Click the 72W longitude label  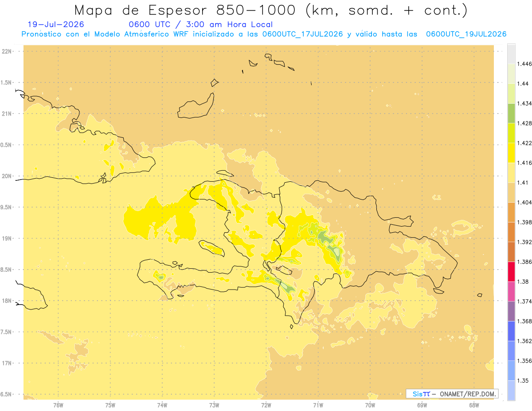[266, 405]
